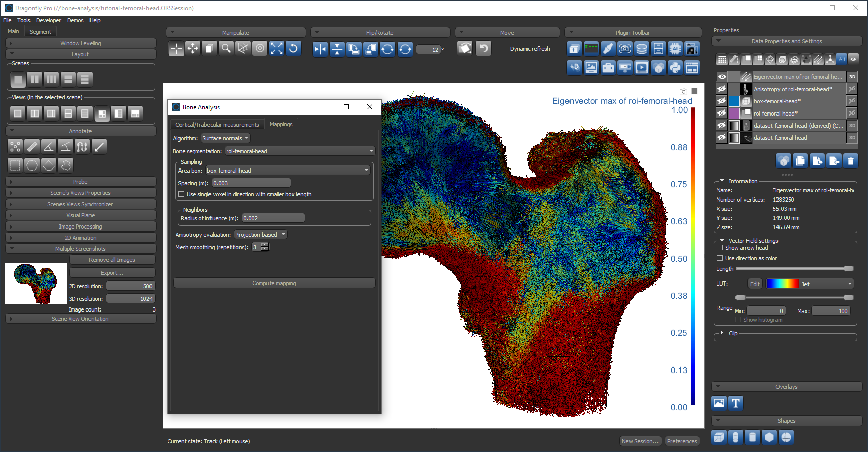Viewport: 868px width, 452px height.
Task: Open the Python console plugin icon
Action: pos(675,68)
